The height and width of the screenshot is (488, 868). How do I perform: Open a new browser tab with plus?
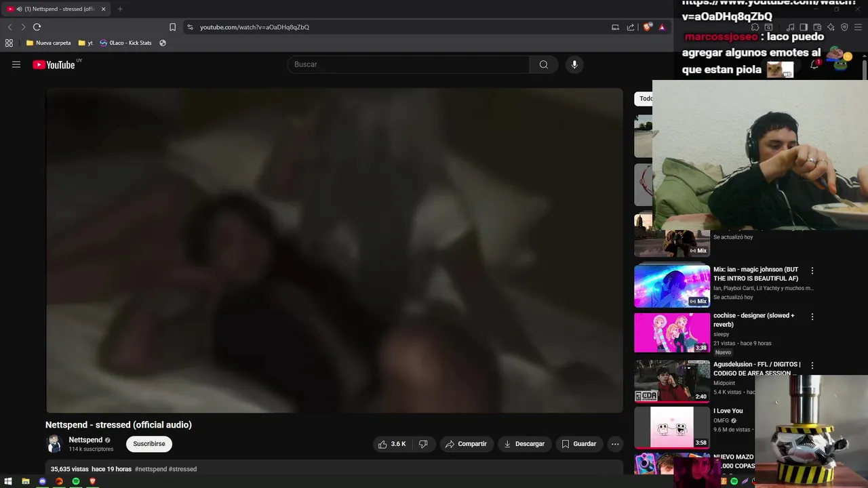coord(120,9)
